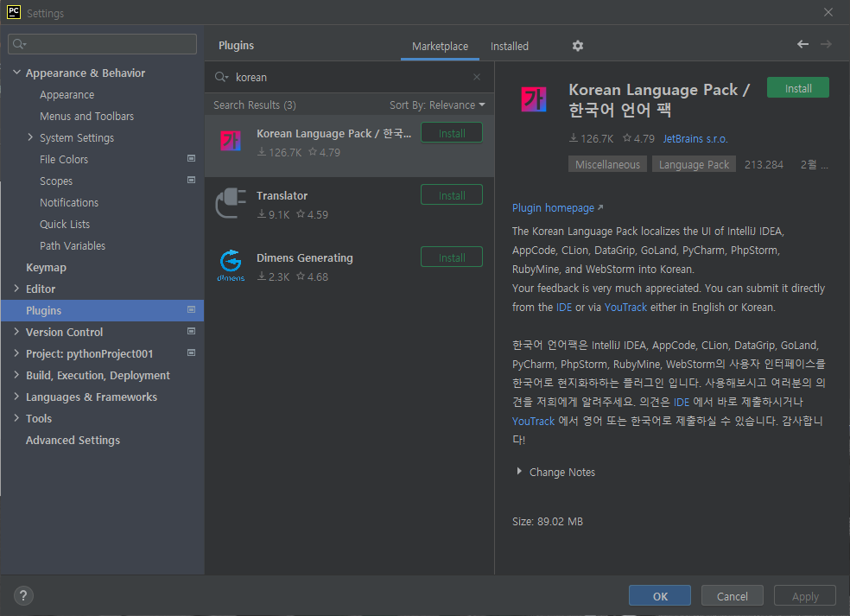Click the IDE link in English description

click(x=564, y=308)
